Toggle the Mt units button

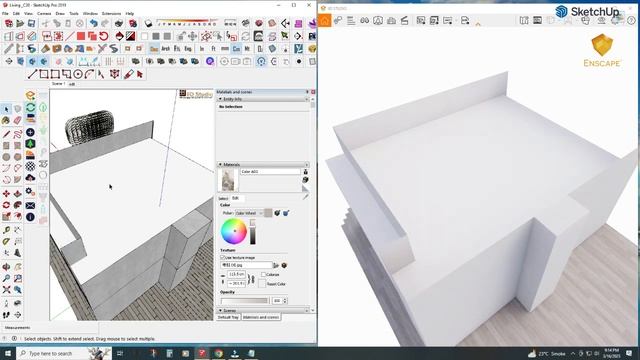pos(247,49)
